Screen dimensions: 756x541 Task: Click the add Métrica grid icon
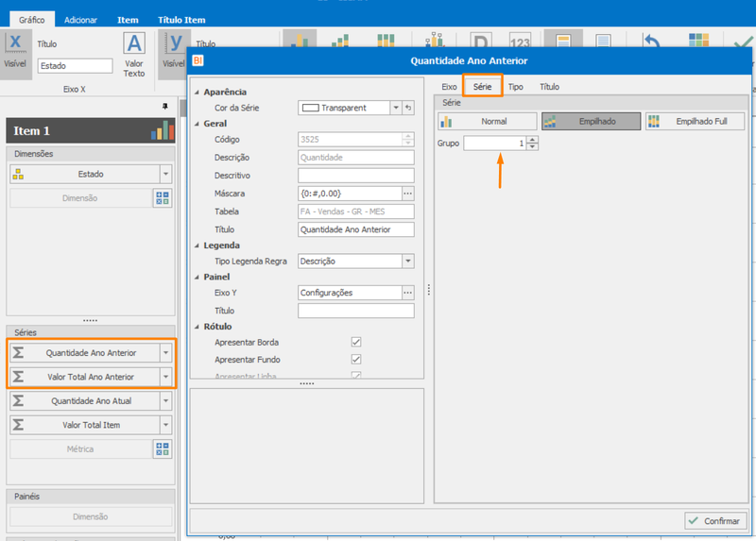(x=163, y=449)
